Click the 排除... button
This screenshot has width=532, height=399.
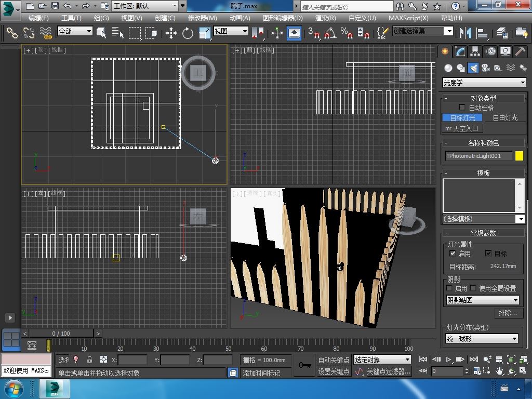tap(508, 313)
